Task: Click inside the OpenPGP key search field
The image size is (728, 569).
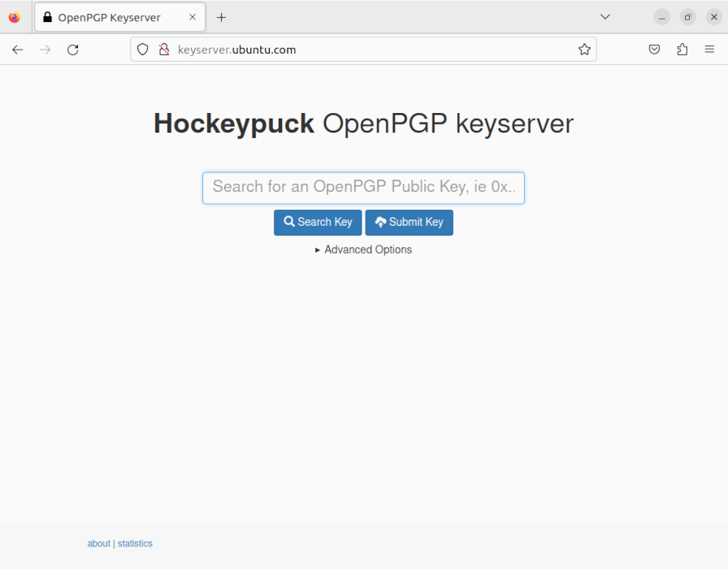Action: point(363,188)
